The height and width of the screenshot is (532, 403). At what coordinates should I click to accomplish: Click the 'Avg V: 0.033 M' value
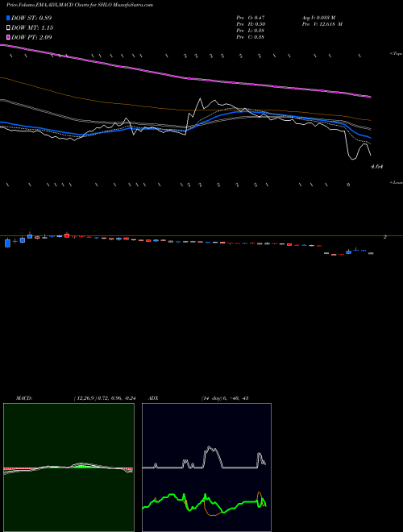pyautogui.click(x=318, y=18)
